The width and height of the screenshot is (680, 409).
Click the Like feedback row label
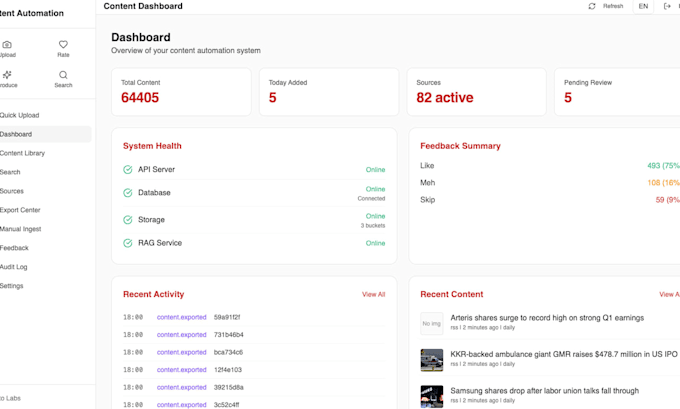coord(427,166)
